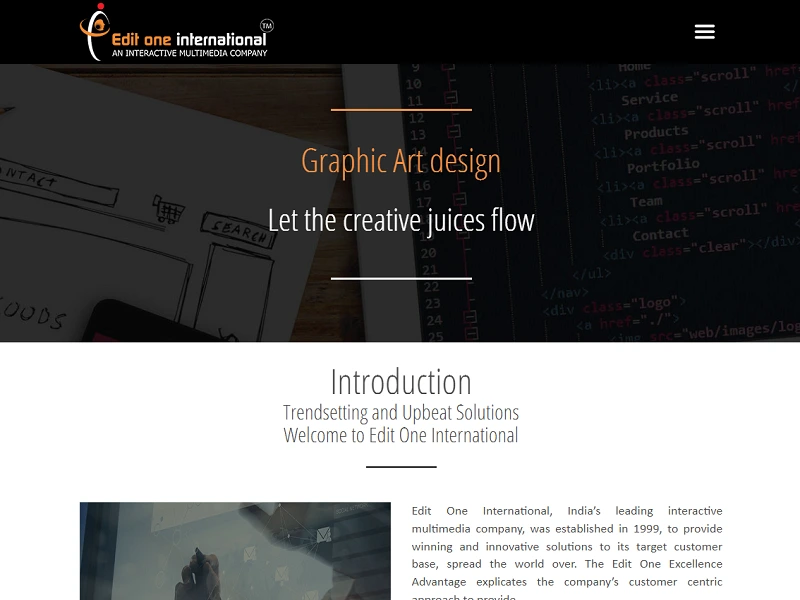Click the 'SEARCH' sketch in hero banner
This screenshot has height=600, width=800.
(238, 230)
